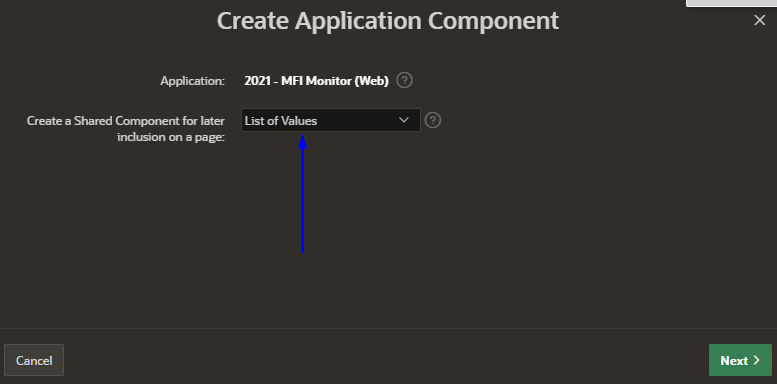Click the Next button
Viewport: 777px width, 384px height.
tap(740, 360)
